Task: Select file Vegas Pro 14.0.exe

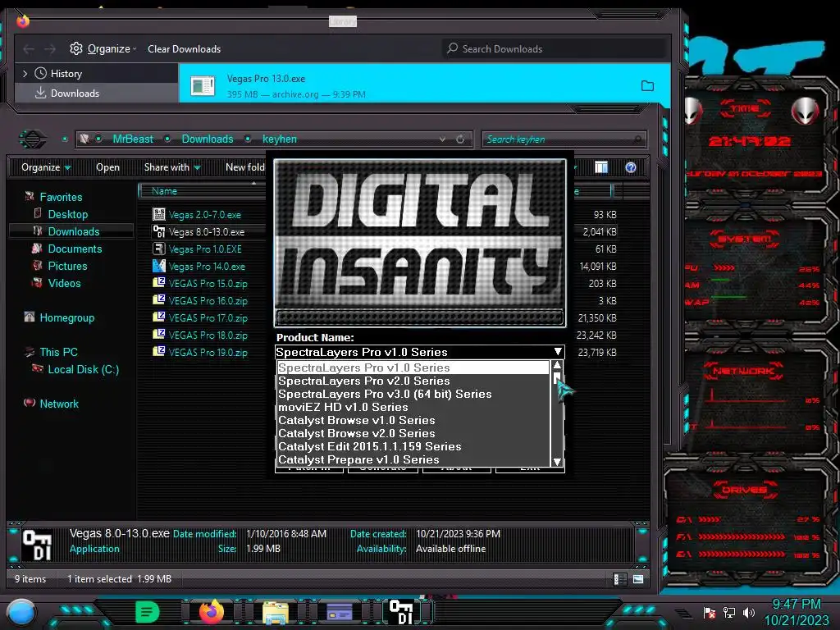Action: pyautogui.click(x=207, y=267)
